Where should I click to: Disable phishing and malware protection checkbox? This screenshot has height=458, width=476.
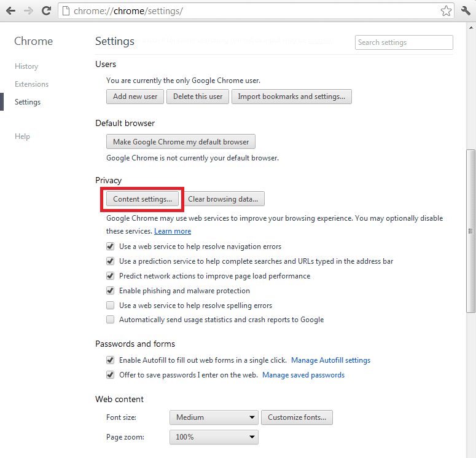tap(110, 291)
